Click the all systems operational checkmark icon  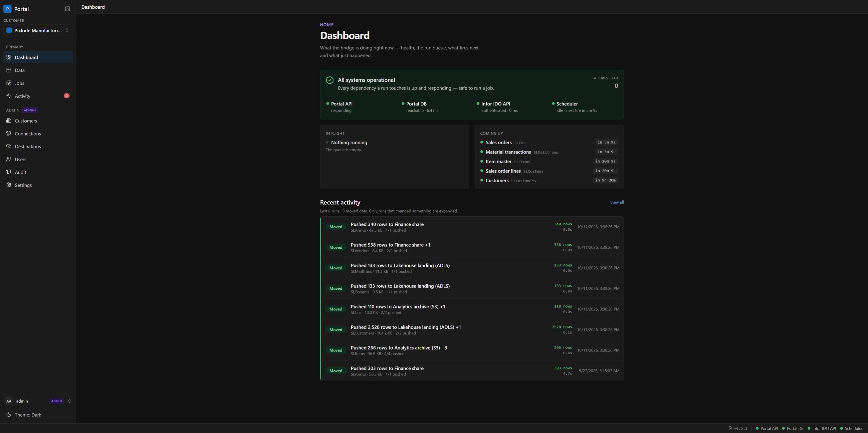[330, 80]
